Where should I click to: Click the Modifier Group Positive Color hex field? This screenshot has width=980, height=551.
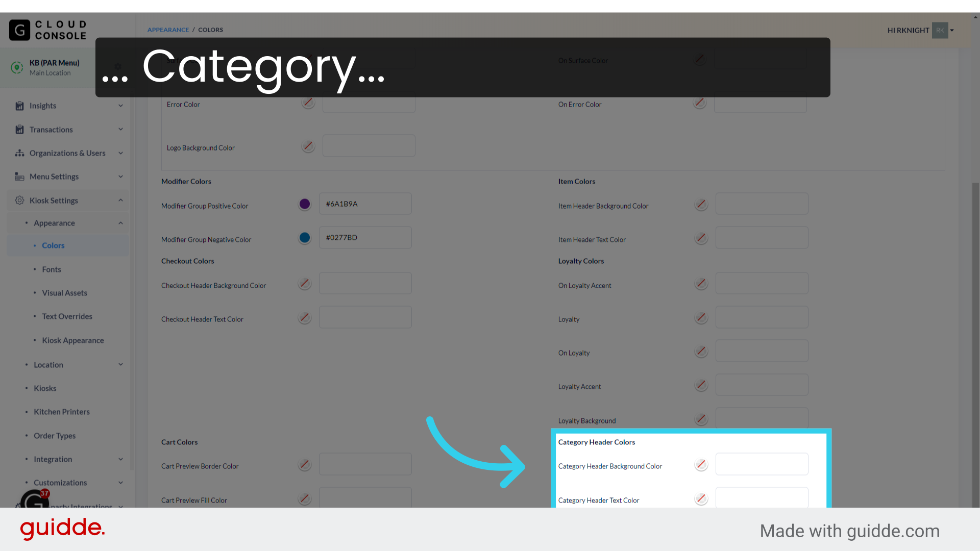[x=365, y=204]
